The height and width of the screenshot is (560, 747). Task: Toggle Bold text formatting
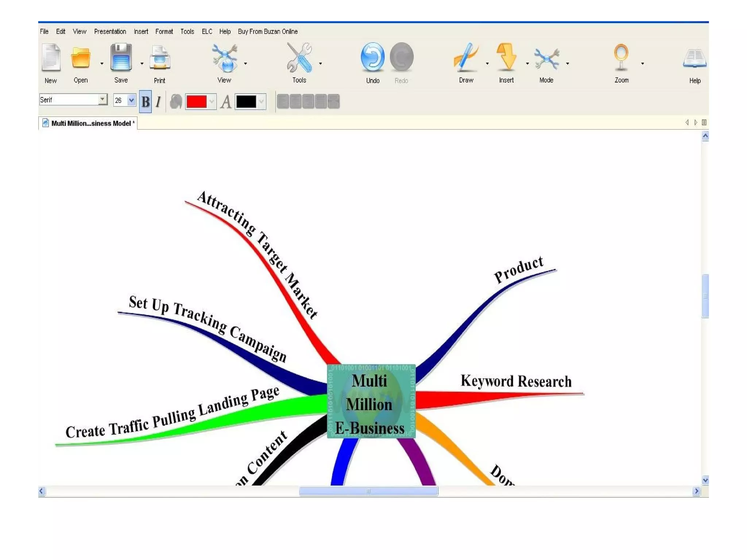click(x=145, y=102)
